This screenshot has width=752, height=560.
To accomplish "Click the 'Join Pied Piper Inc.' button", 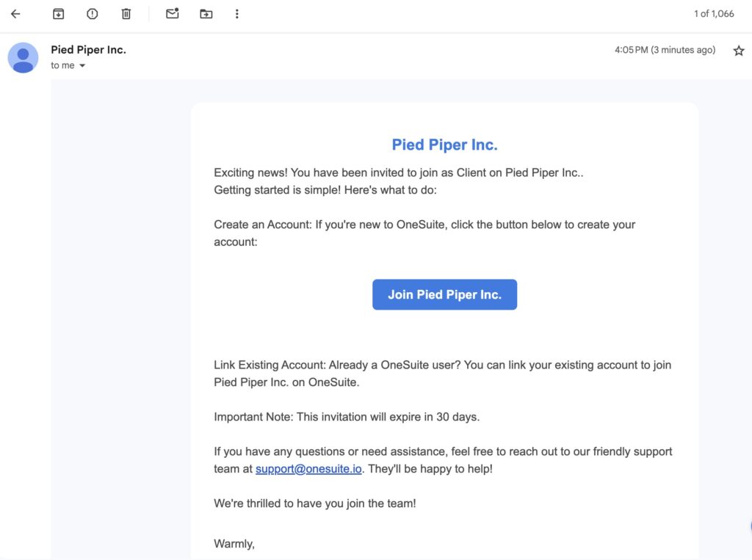I will click(444, 294).
